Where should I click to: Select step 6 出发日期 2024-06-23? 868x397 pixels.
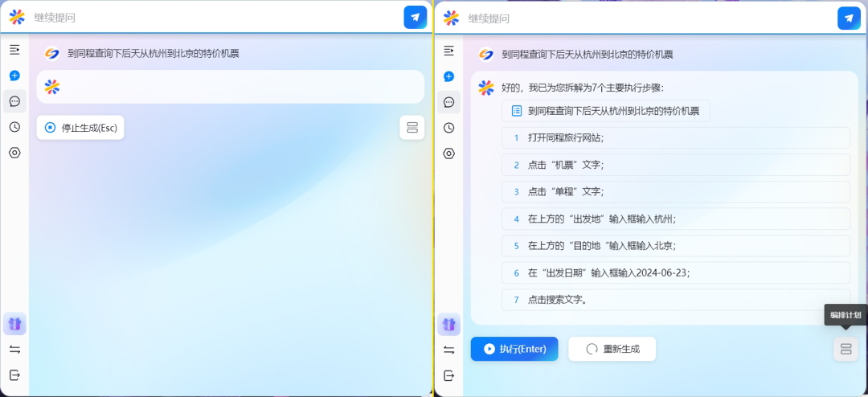tap(676, 273)
